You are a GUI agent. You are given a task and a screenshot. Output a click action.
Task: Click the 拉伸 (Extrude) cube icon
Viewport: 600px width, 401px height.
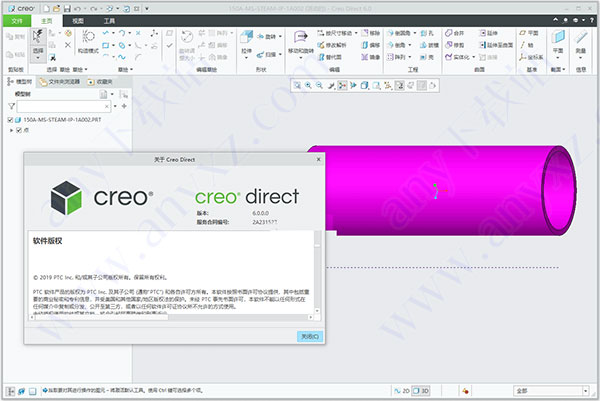click(246, 38)
